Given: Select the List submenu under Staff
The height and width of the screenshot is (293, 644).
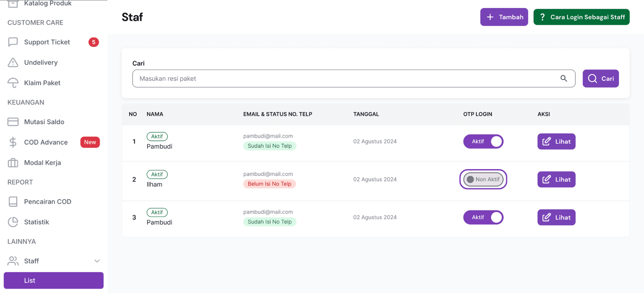Looking at the screenshot, I should [x=54, y=281].
